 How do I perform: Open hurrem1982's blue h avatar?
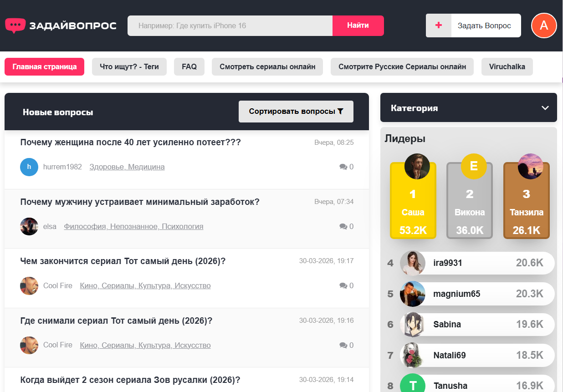click(29, 167)
